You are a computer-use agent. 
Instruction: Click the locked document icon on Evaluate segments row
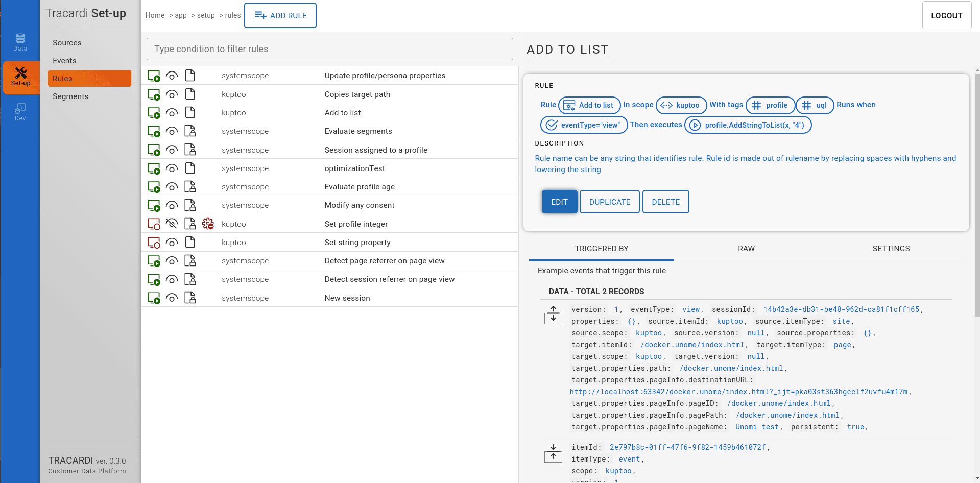[190, 131]
